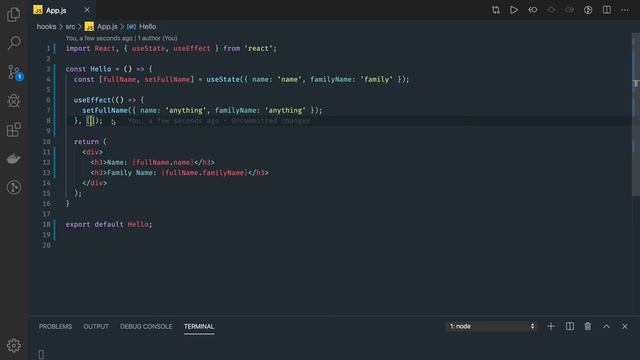Viewport: 640px width, 360px height.
Task: Click the author code lens above line 1
Action: coord(121,38)
